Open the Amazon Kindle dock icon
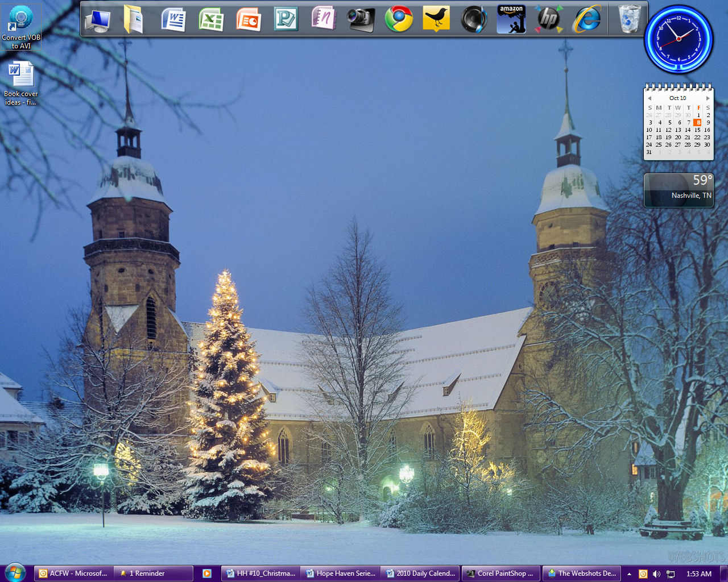 click(x=511, y=19)
